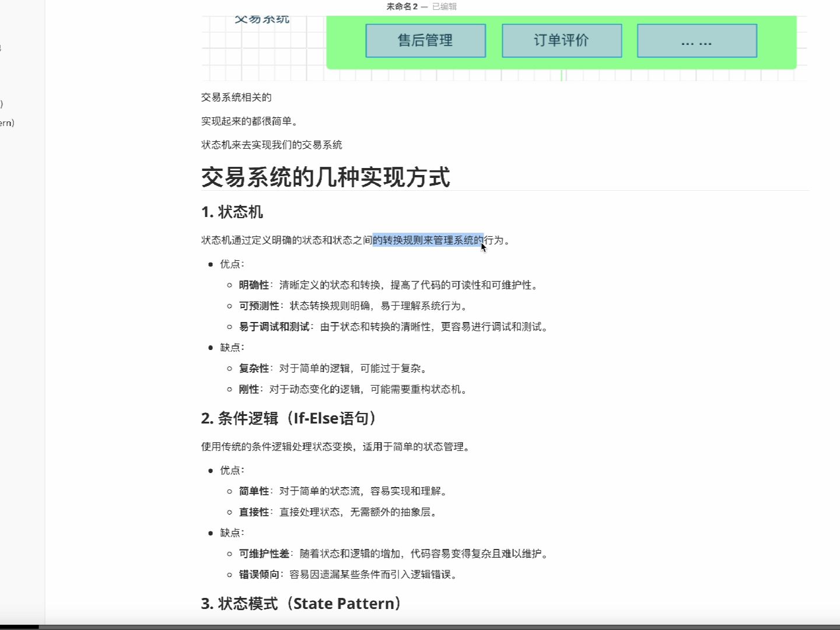Click the ellipsis box in diagram

click(697, 41)
